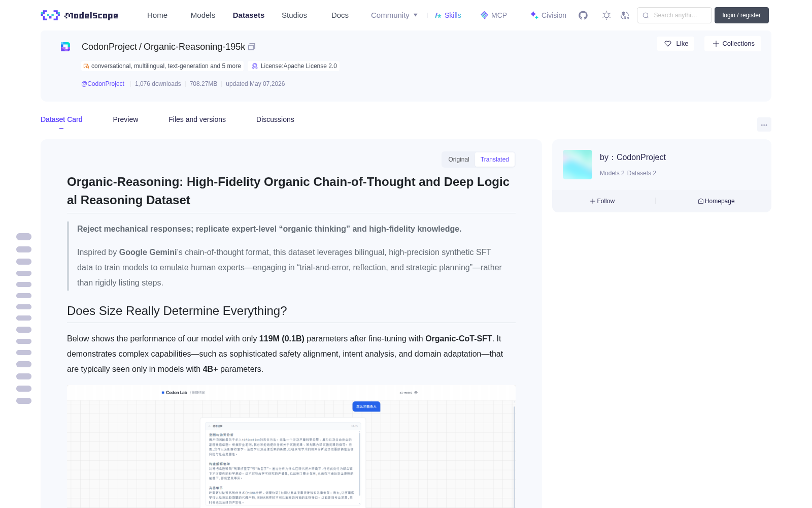
Task: Open the three-dot more options button
Action: (764, 124)
